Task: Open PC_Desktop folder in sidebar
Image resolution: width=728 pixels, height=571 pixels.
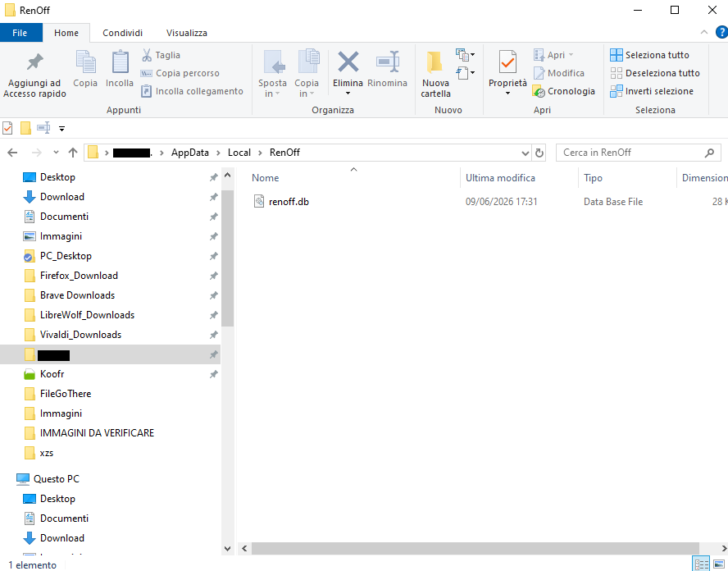Action: point(66,256)
